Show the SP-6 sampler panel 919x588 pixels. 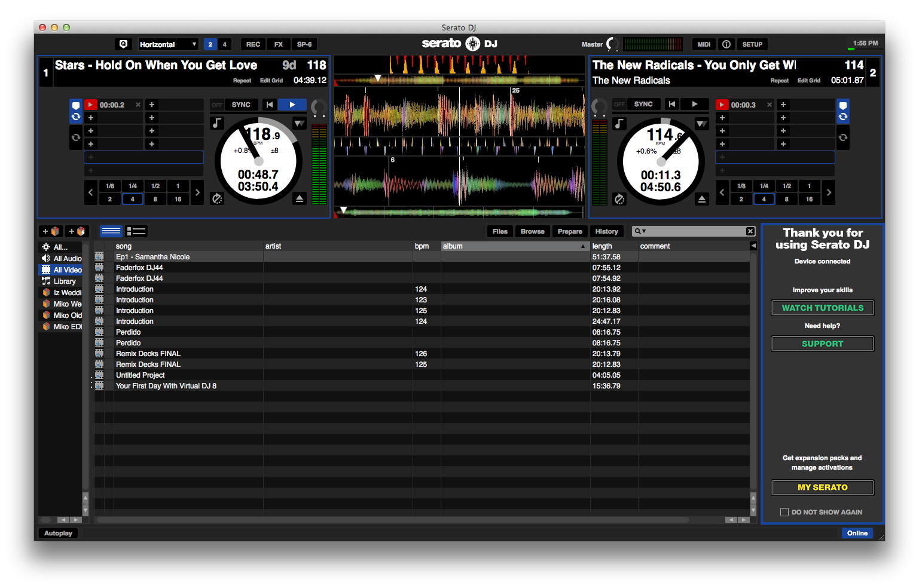pos(304,44)
